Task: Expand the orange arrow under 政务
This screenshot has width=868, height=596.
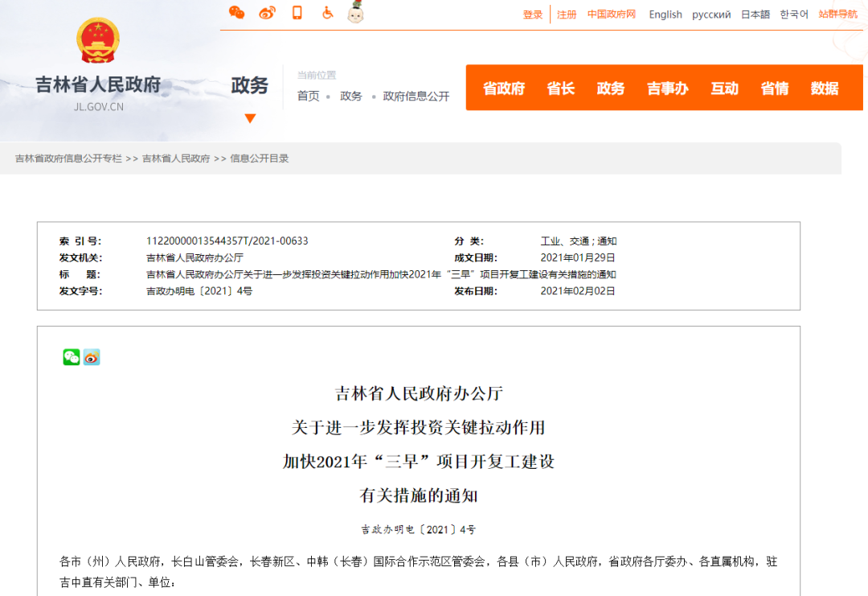Action: click(250, 117)
